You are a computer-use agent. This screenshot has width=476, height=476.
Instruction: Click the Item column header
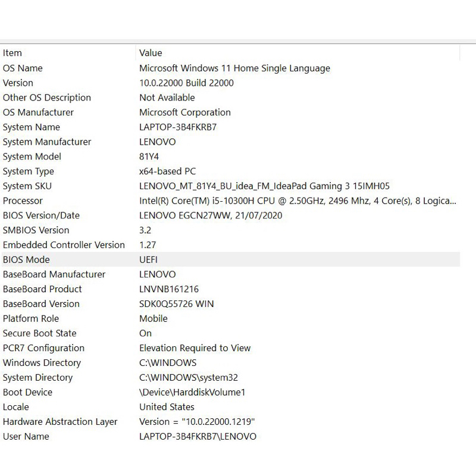tap(12, 53)
